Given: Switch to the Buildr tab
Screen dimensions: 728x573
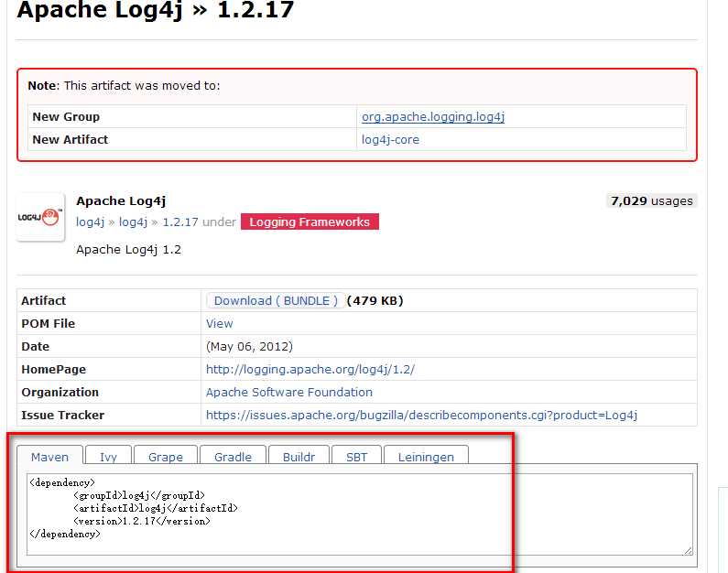Looking at the screenshot, I should coord(299,457).
